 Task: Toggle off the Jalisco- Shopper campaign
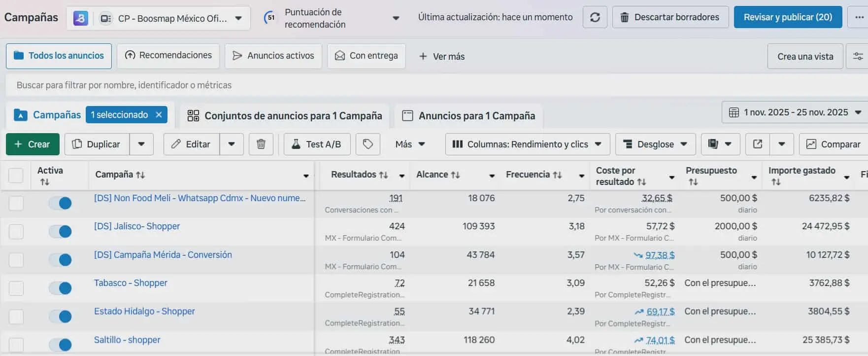tap(61, 231)
